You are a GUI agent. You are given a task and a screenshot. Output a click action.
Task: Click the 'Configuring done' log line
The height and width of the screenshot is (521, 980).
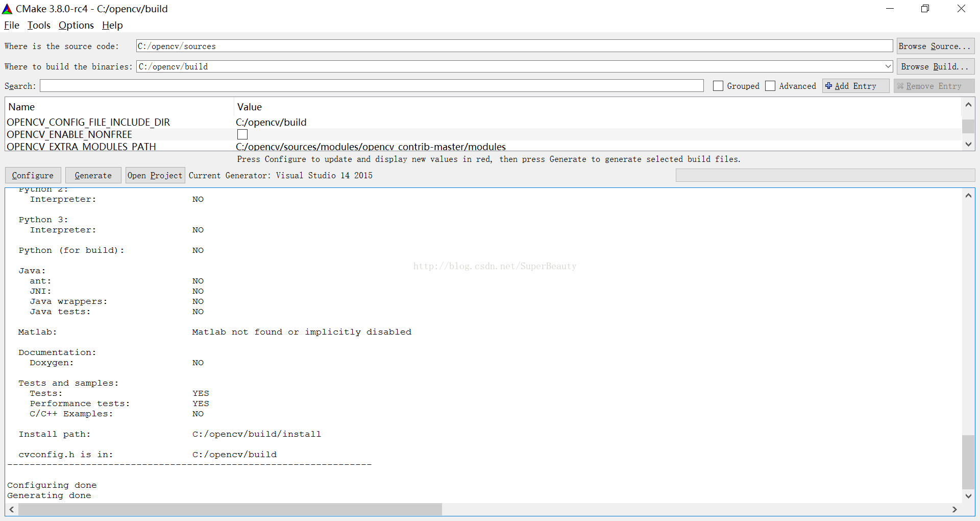52,485
